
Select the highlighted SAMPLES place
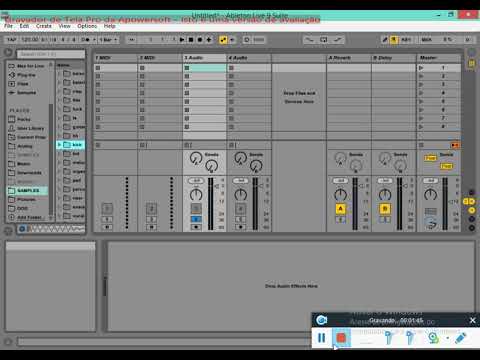(x=28, y=190)
